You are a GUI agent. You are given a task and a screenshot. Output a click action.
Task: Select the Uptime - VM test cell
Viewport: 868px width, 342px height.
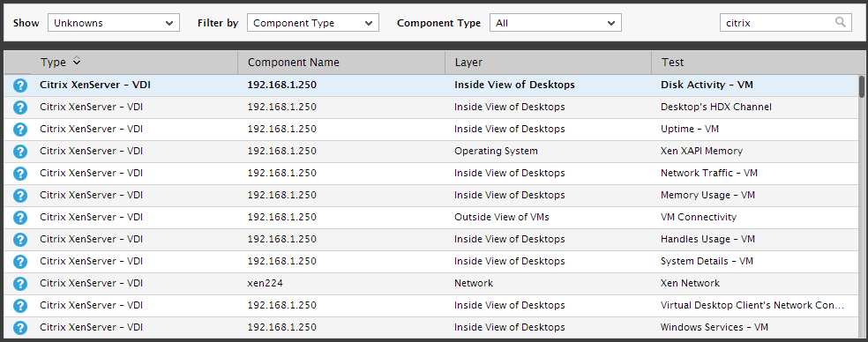(690, 129)
